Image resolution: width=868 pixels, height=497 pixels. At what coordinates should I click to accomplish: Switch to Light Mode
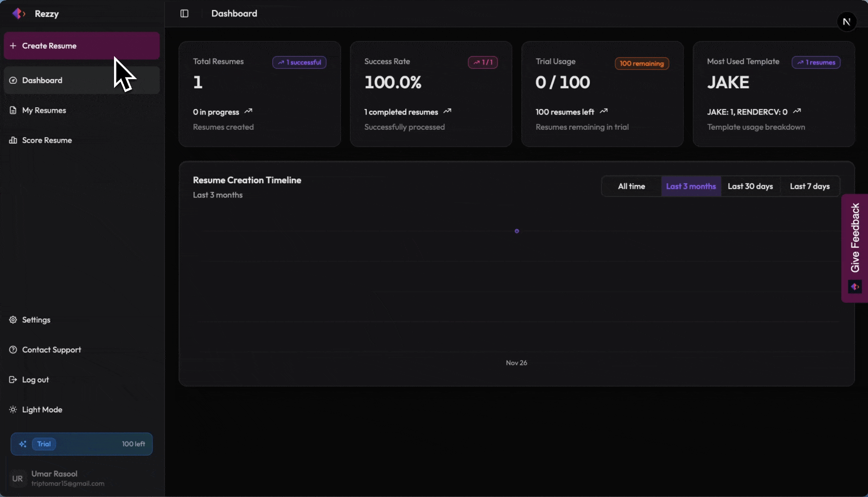42,410
